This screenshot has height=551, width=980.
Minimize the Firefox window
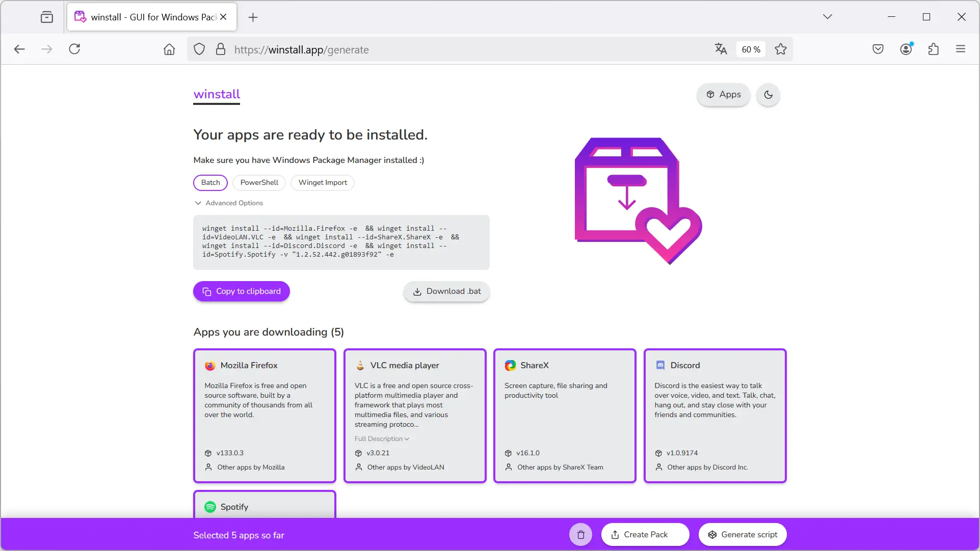(x=891, y=17)
